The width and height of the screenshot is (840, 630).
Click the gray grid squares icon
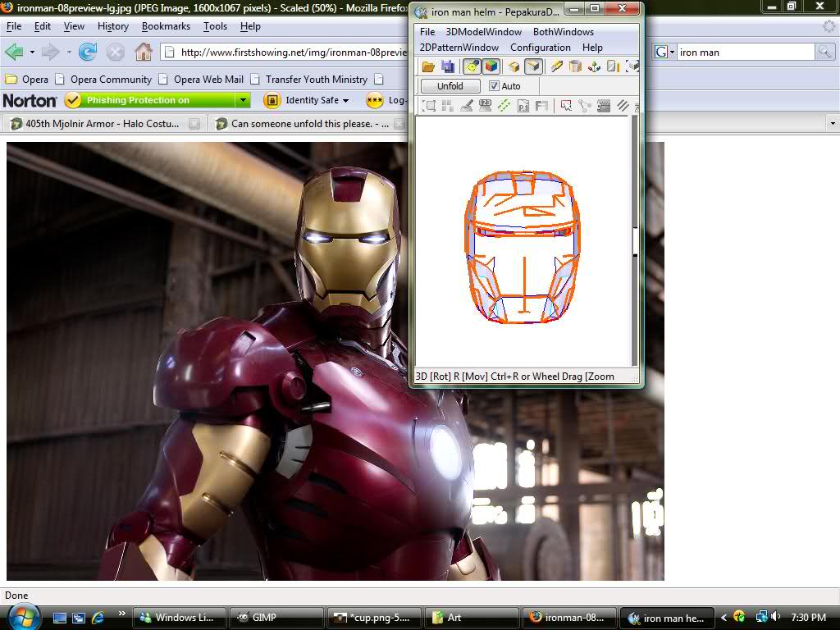[447, 106]
